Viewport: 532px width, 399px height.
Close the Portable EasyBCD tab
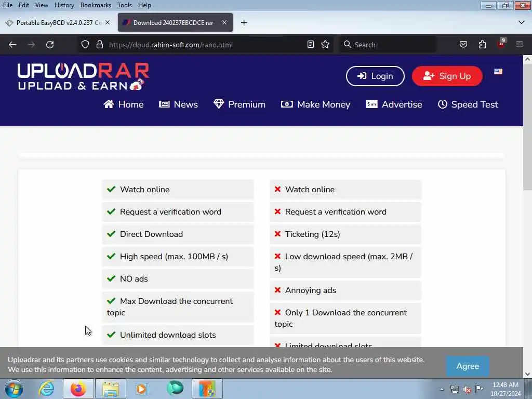108,22
